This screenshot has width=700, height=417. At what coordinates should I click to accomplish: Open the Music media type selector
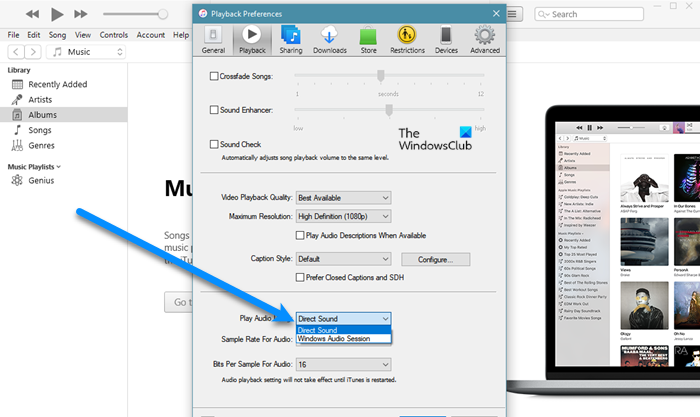pyautogui.click(x=86, y=52)
